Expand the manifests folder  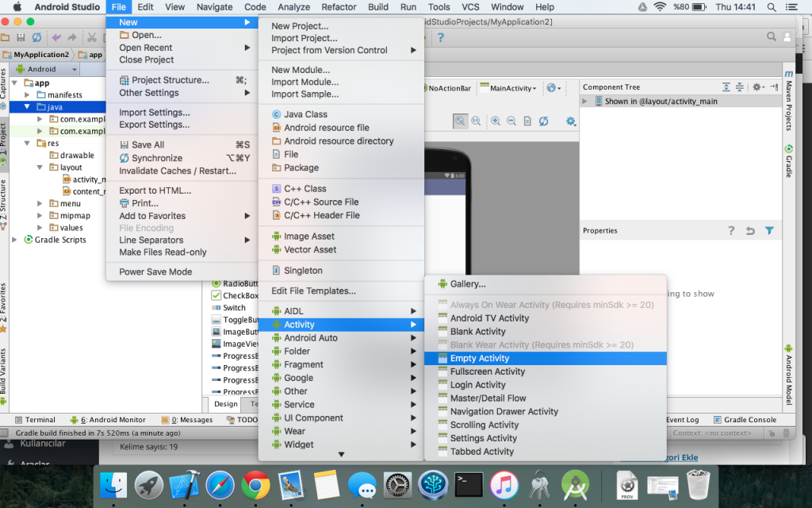(x=27, y=95)
